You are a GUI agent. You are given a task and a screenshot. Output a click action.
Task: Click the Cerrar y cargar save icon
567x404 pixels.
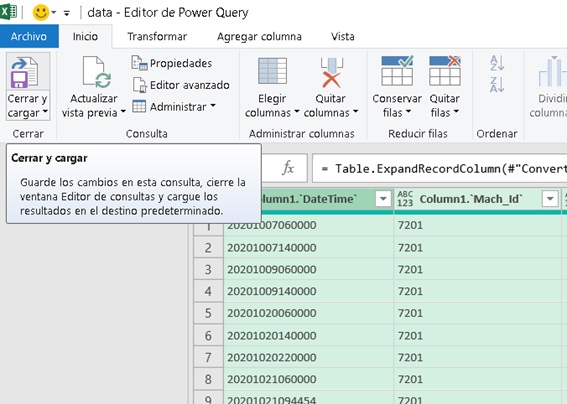point(24,72)
